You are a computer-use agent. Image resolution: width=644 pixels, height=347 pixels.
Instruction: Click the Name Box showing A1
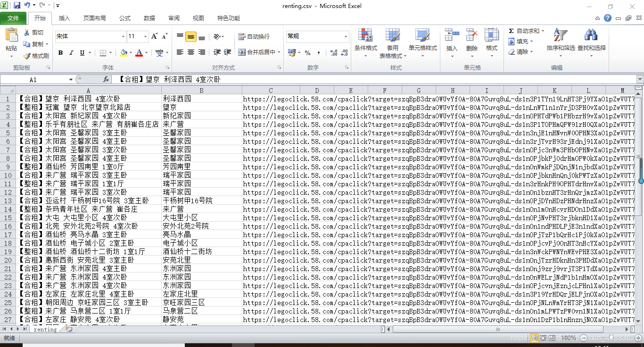pos(33,80)
